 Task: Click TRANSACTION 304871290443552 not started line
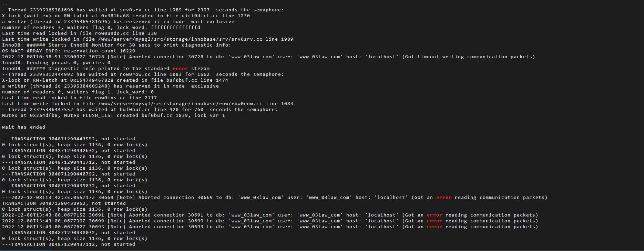click(69, 139)
